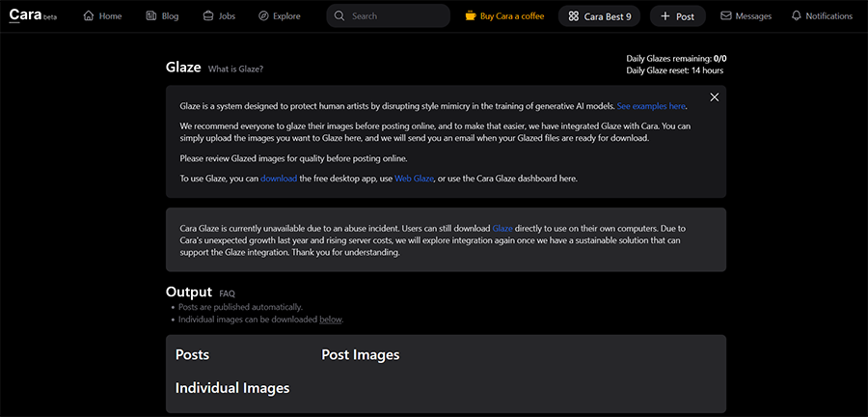The height and width of the screenshot is (417, 868).
Task: Open the 'What is Glaze?' link
Action: click(x=236, y=69)
